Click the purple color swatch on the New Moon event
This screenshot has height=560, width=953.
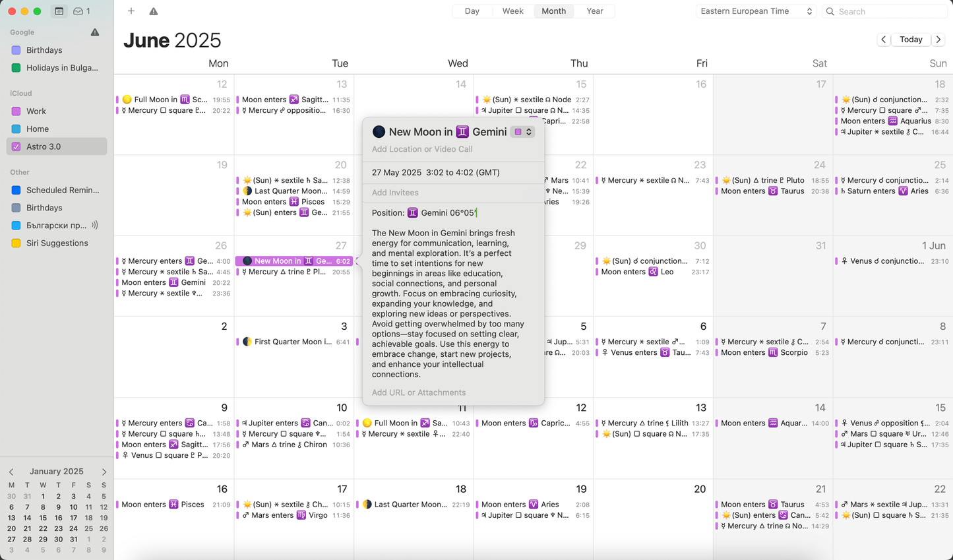518,131
